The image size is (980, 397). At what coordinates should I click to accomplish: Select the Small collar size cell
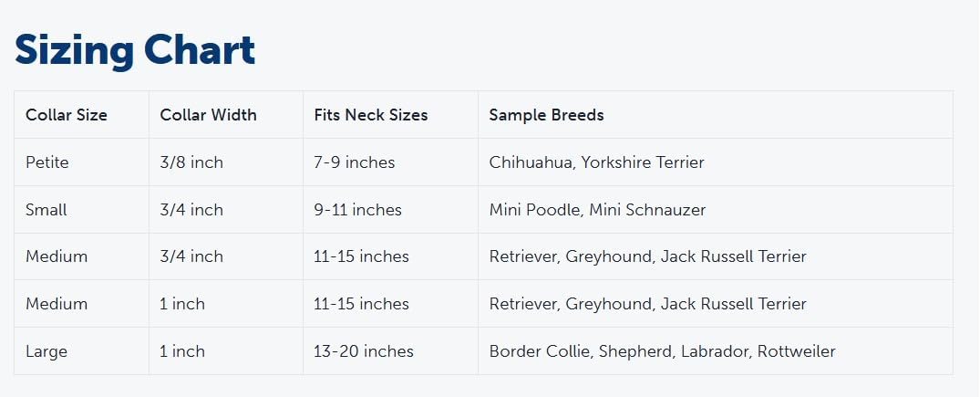46,210
